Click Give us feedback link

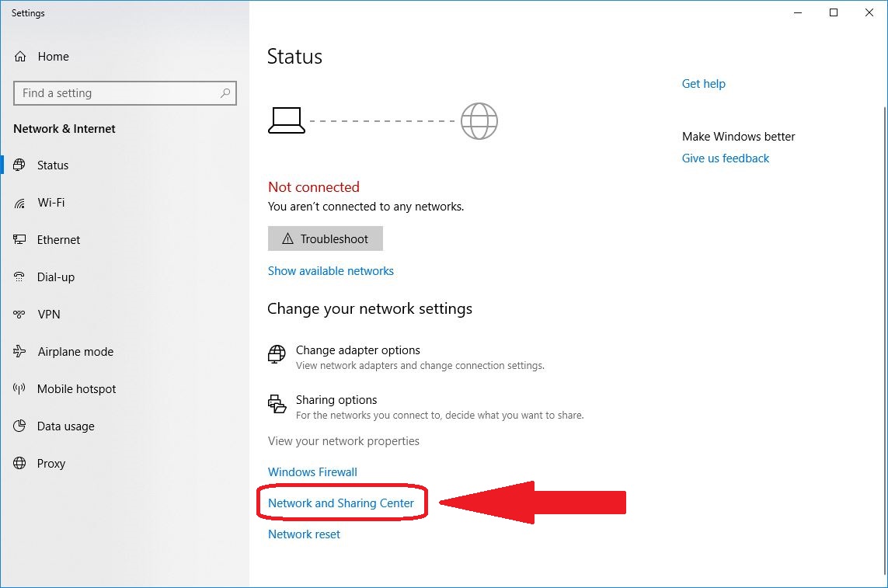(726, 158)
